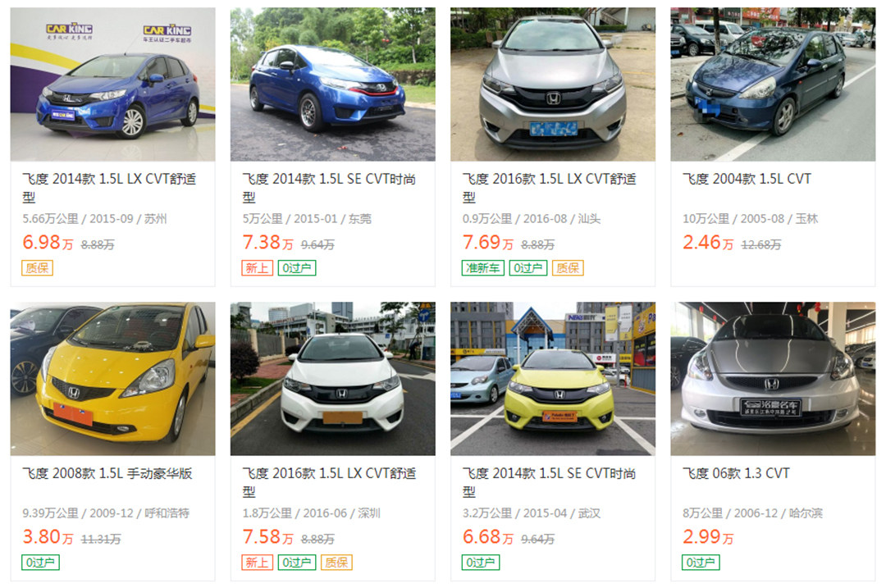Open the dark blue 2004 Fit photo
Image resolution: width=886 pixels, height=588 pixels.
point(773,84)
